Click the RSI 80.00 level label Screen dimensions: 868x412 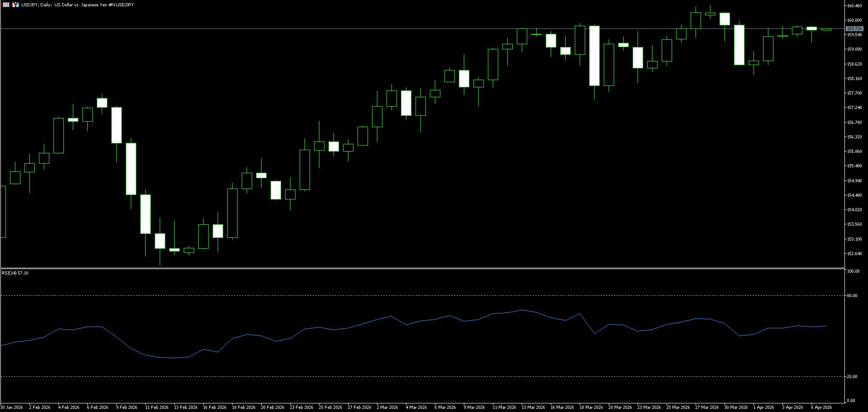pyautogui.click(x=852, y=296)
